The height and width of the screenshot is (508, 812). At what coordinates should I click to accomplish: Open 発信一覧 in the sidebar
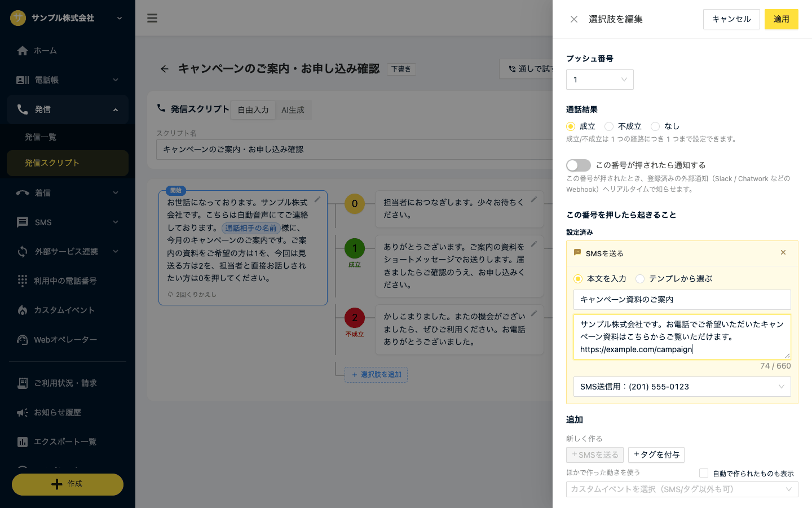pyautogui.click(x=68, y=137)
